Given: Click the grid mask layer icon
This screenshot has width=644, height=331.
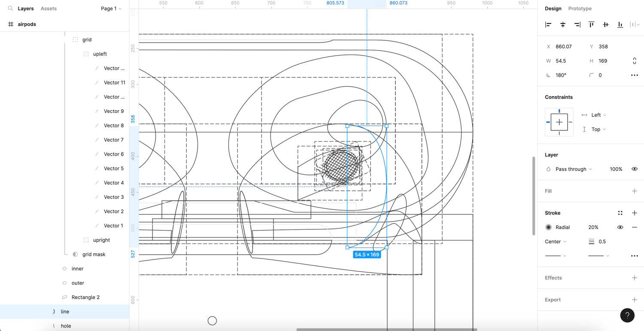Looking at the screenshot, I should point(76,254).
